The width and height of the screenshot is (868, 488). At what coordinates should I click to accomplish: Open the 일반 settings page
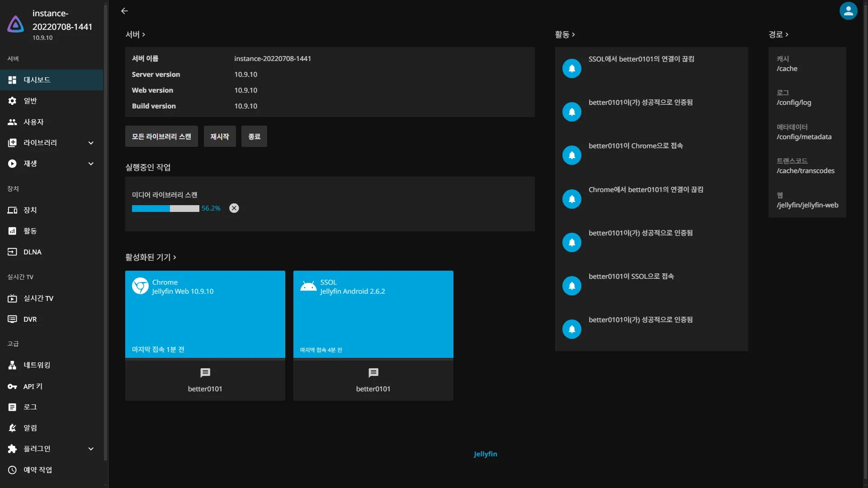[x=30, y=100]
